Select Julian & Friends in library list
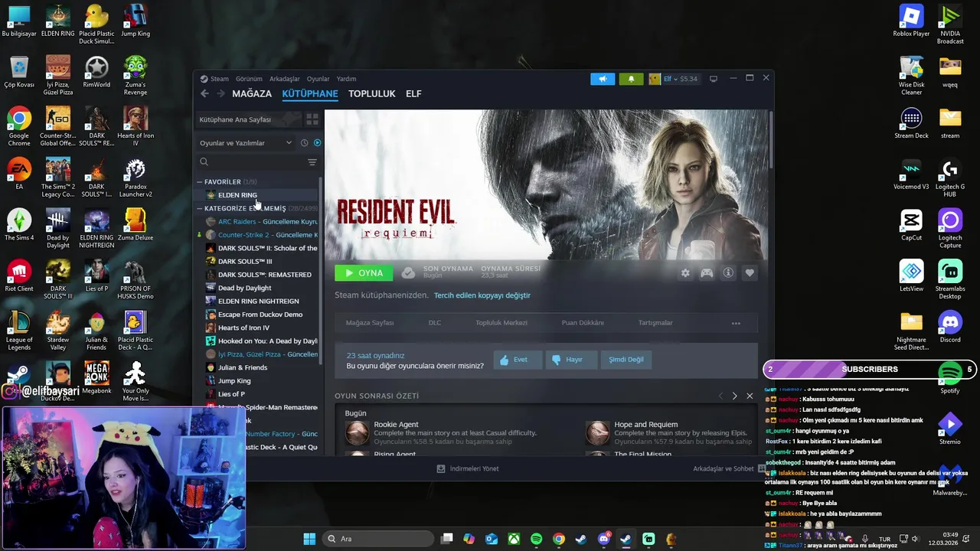Image resolution: width=980 pixels, height=551 pixels. click(x=243, y=368)
